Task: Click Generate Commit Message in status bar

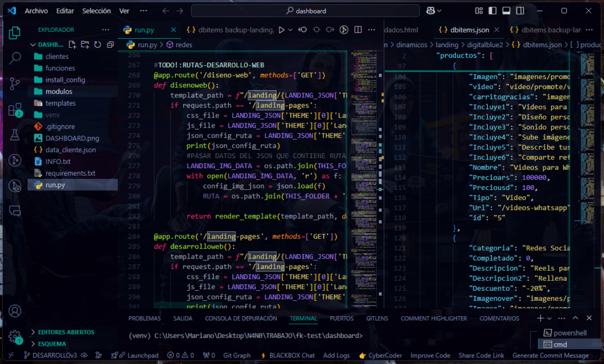Action: pos(550,355)
